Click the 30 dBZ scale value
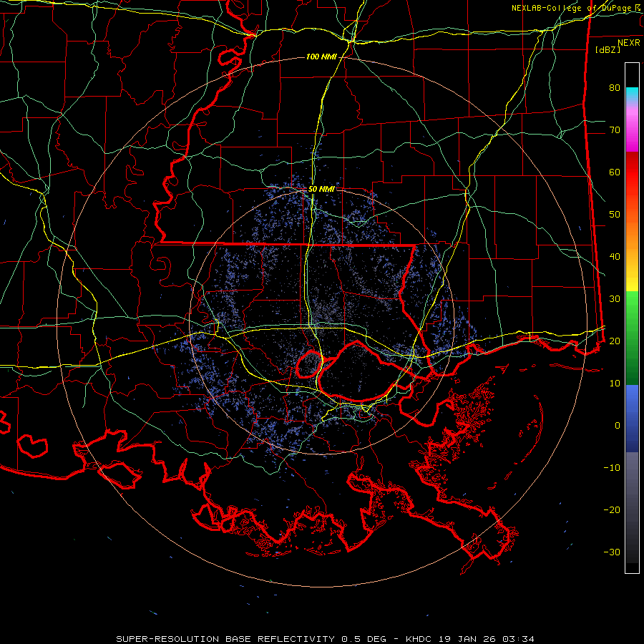Image resolution: width=644 pixels, height=644 pixels. (615, 299)
